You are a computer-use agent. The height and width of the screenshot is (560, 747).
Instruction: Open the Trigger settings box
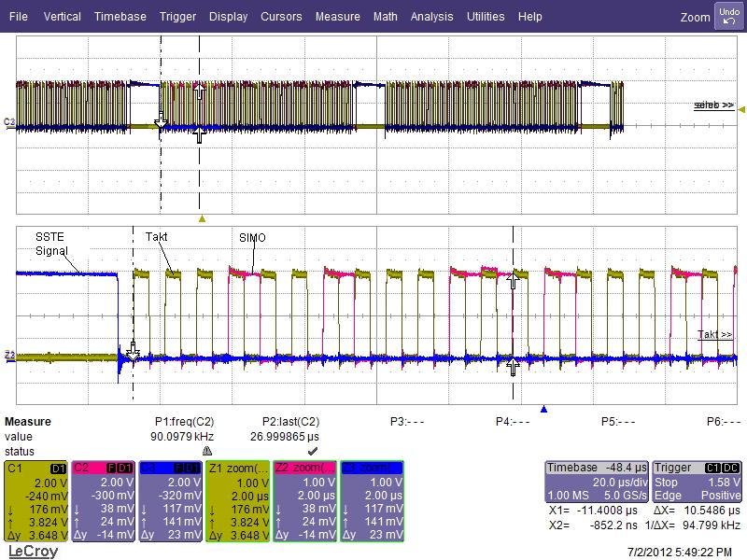point(697,482)
